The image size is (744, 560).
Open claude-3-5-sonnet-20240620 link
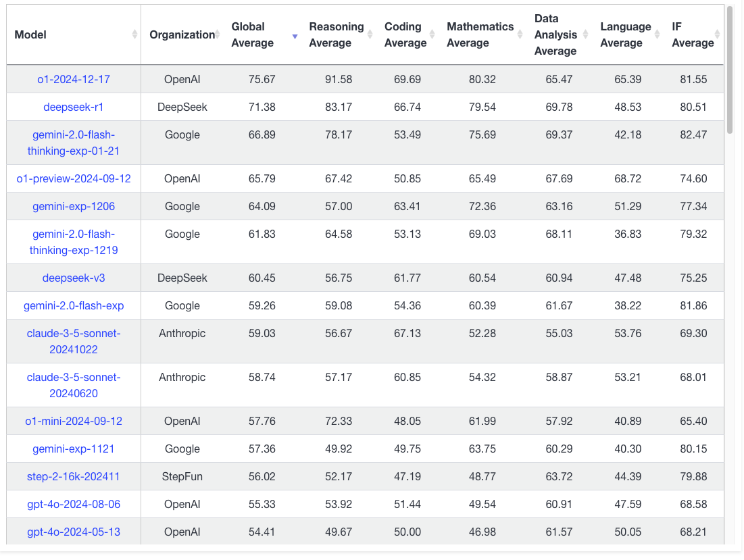tap(74, 385)
